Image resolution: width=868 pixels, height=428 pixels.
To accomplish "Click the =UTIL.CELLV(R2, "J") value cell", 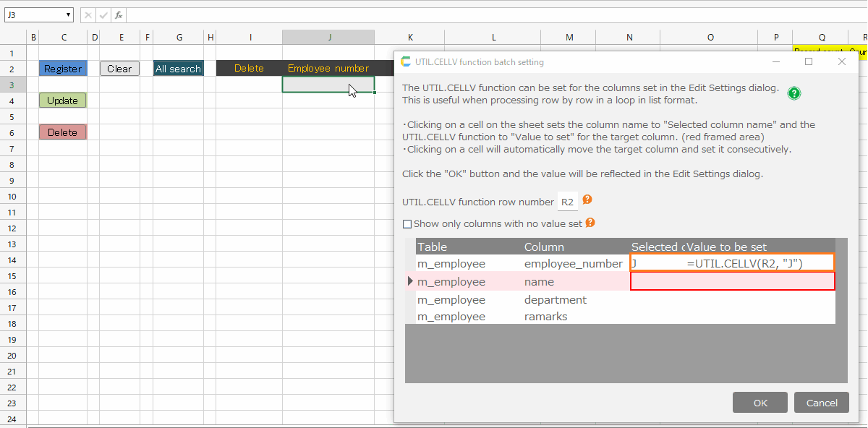I will pos(760,263).
